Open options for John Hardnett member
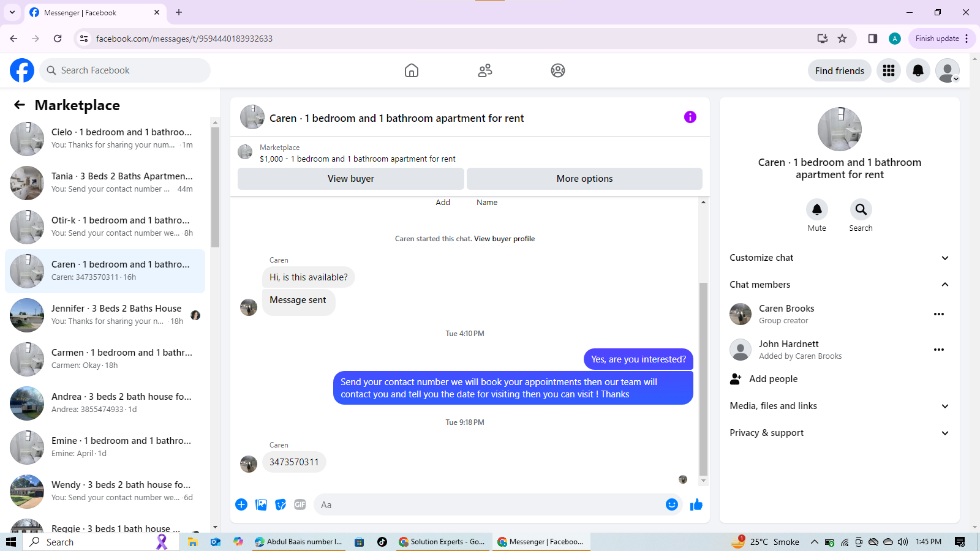980x551 pixels. [939, 350]
